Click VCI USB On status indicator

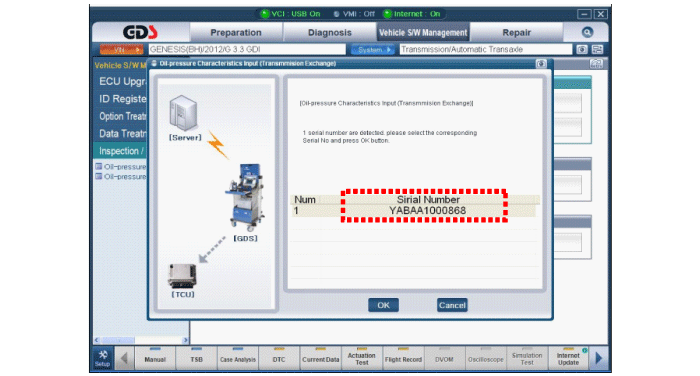(x=290, y=14)
